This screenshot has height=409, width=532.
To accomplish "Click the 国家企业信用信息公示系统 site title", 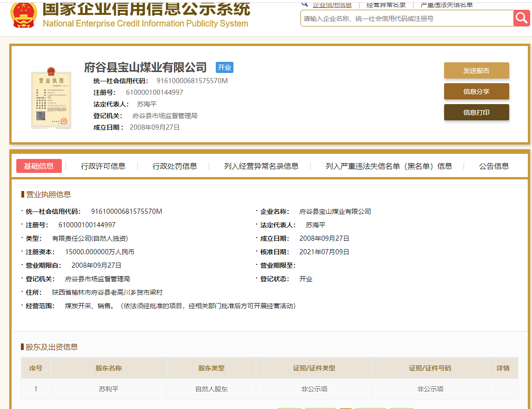I will (146, 9).
